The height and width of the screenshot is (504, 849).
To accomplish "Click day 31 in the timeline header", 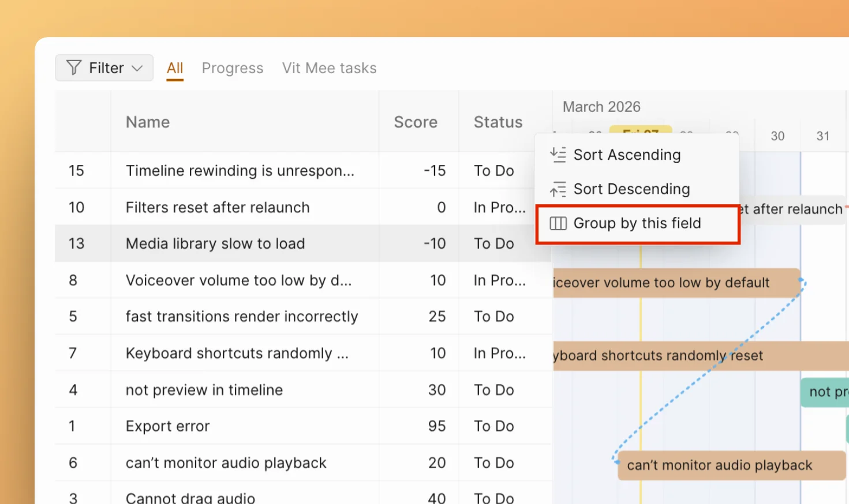I will click(823, 136).
